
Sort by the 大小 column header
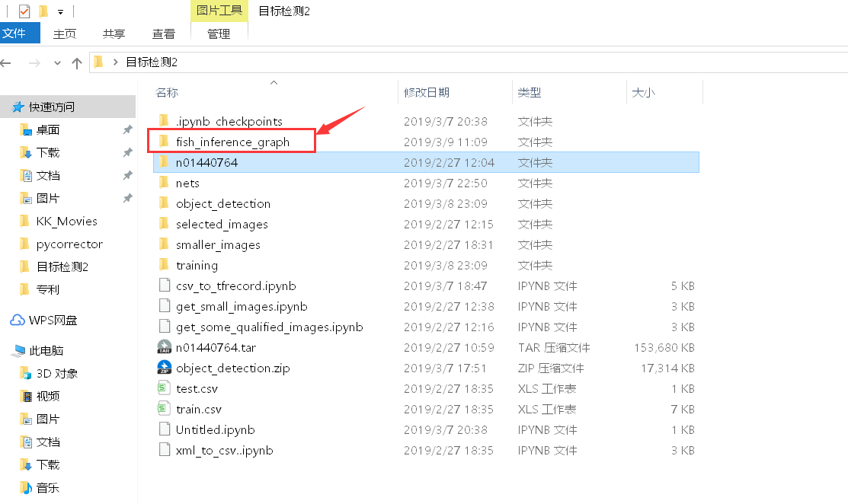pos(644,92)
